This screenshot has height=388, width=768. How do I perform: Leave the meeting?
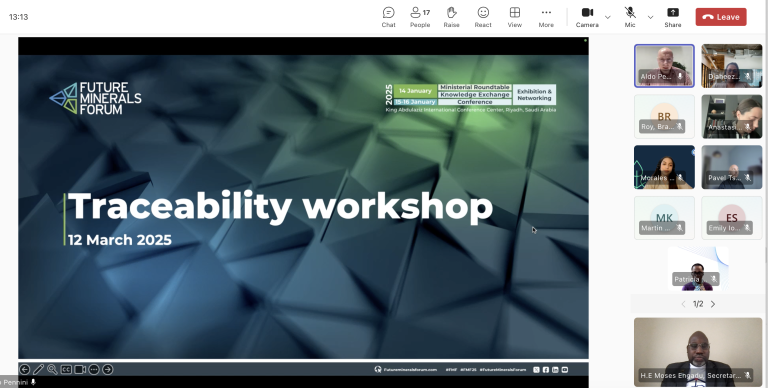(x=721, y=17)
